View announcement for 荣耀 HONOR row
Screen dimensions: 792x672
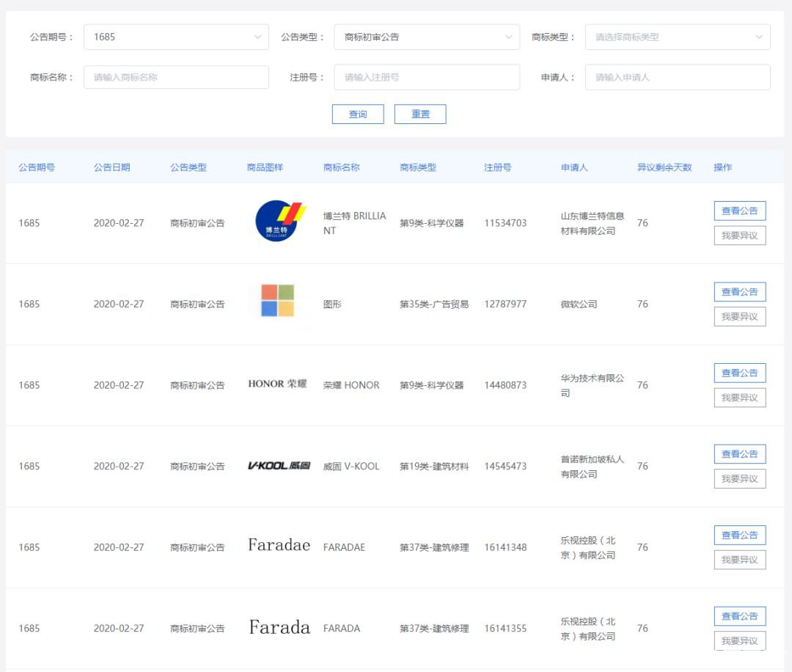tap(739, 373)
